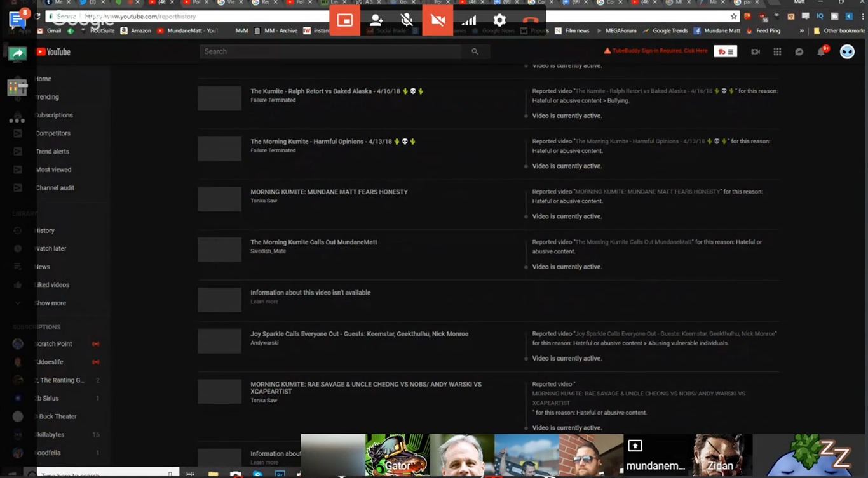Image resolution: width=868 pixels, height=478 pixels.
Task: Toggle picture-in-picture layout in Hangouts toolbar
Action: (x=345, y=20)
